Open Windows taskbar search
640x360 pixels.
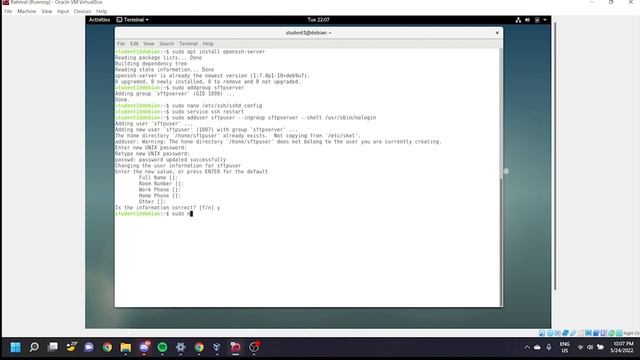point(34,347)
